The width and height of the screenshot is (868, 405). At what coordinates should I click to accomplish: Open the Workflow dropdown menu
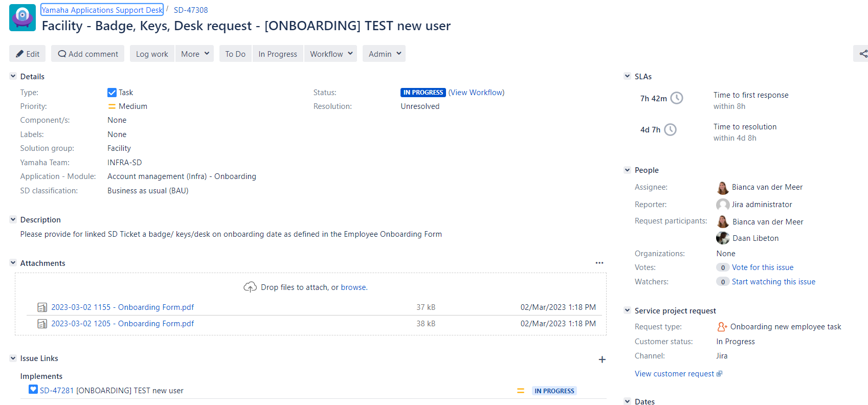pos(330,54)
